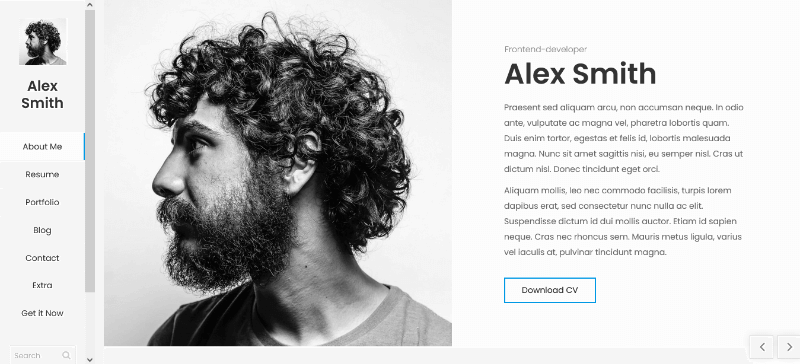Click the large portrait photo

pos(278,173)
